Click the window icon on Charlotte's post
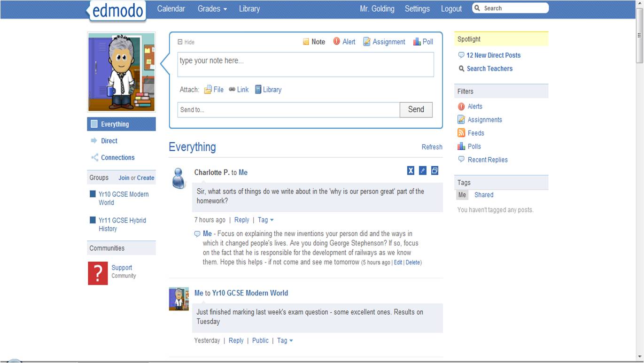The image size is (644, 363). tap(435, 170)
